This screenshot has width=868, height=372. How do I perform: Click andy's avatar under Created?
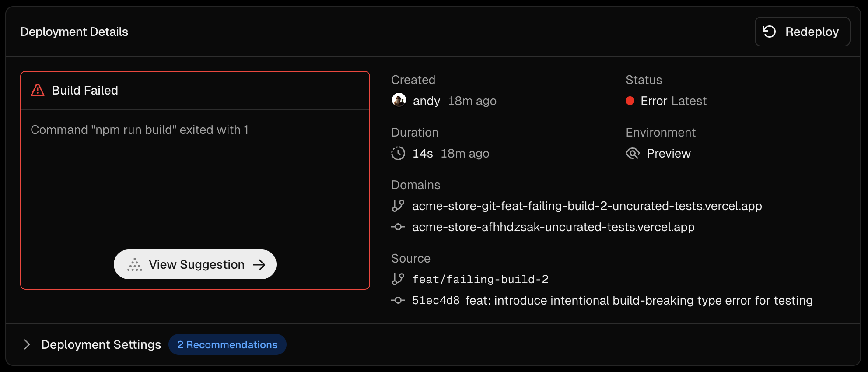point(399,100)
